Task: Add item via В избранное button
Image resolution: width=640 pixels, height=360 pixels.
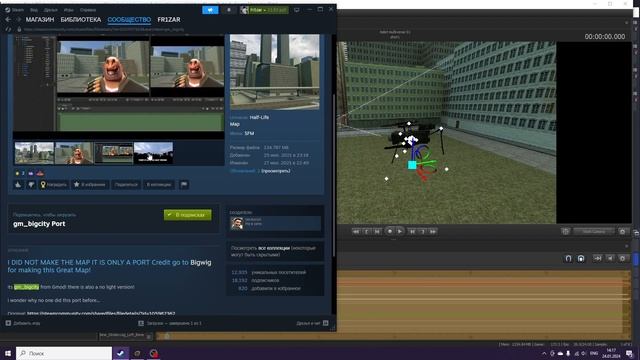Action: click(90, 184)
